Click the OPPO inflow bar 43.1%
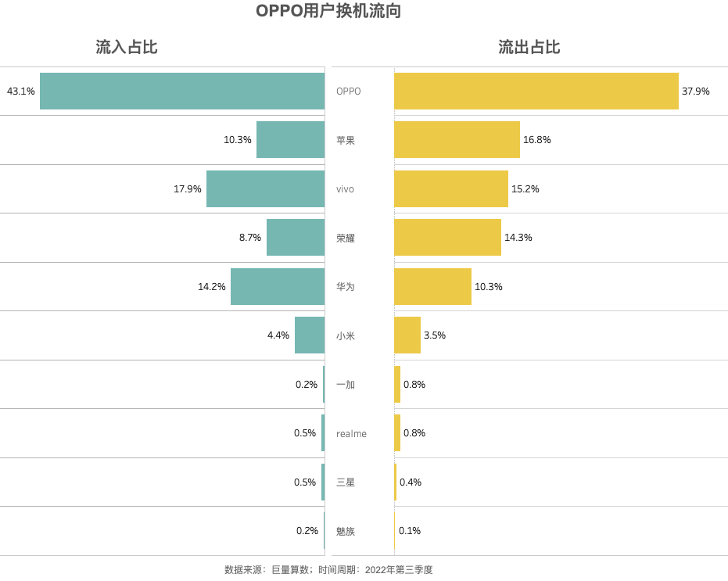 click(x=182, y=91)
